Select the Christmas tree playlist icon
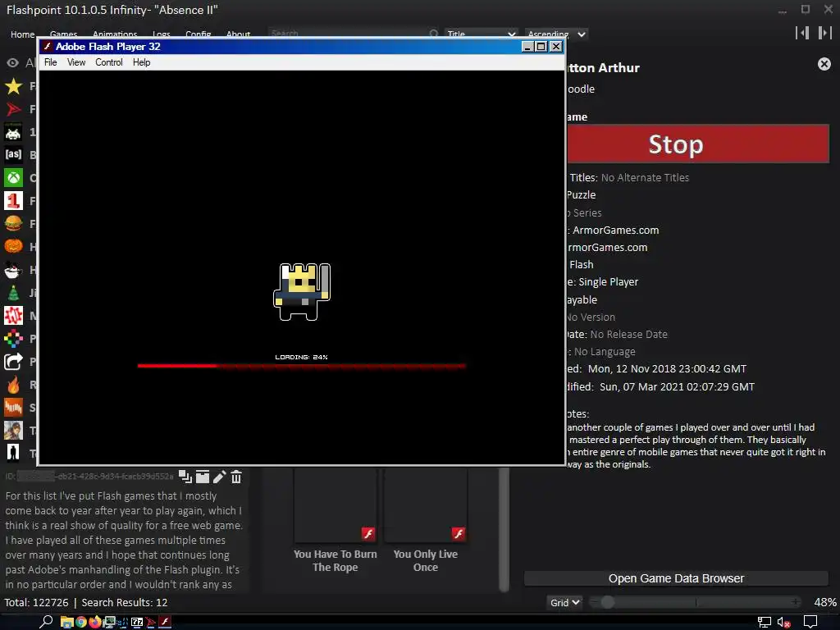 pos(13,293)
